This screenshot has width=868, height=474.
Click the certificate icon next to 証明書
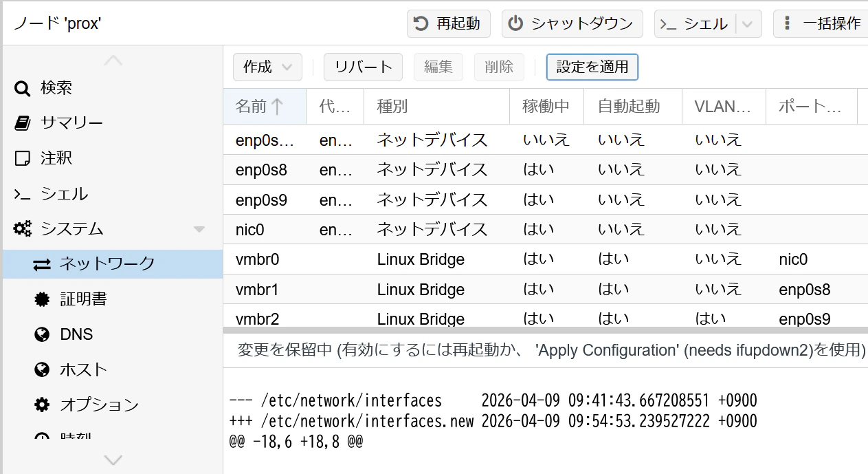[x=42, y=299]
